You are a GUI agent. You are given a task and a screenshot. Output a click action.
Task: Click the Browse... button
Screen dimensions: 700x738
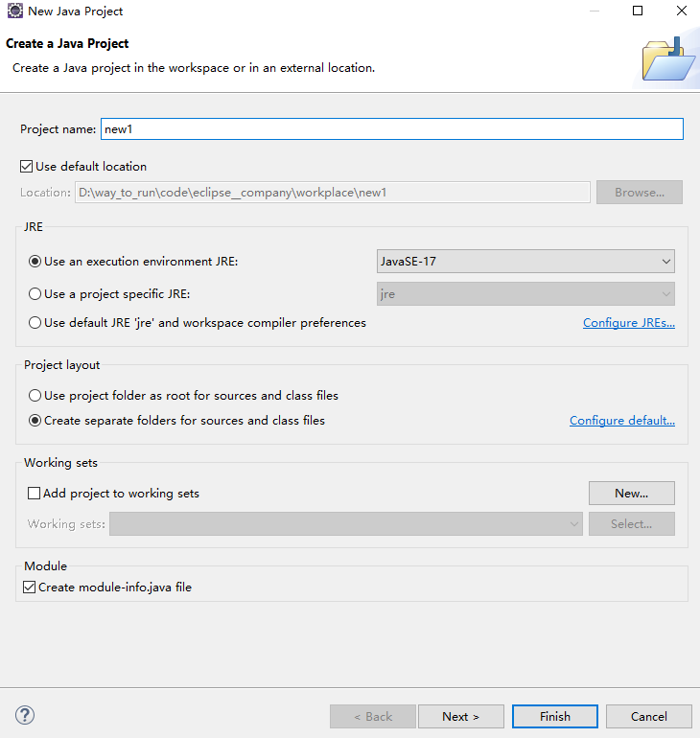coord(640,193)
